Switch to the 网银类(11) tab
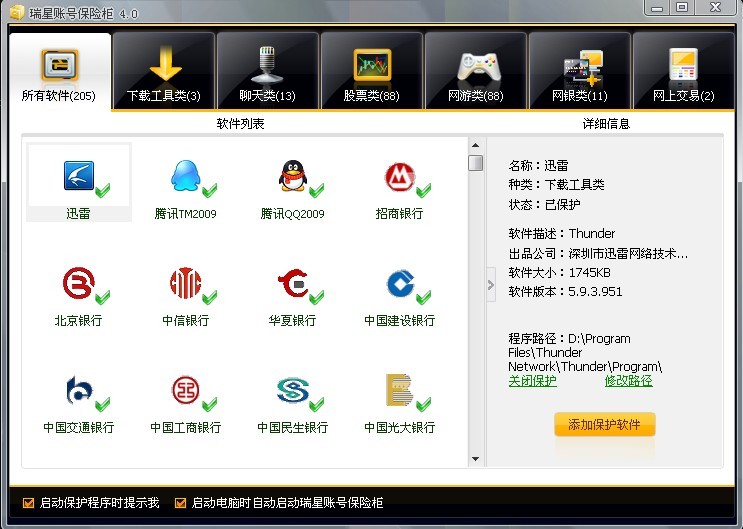This screenshot has width=743, height=529. pyautogui.click(x=580, y=71)
